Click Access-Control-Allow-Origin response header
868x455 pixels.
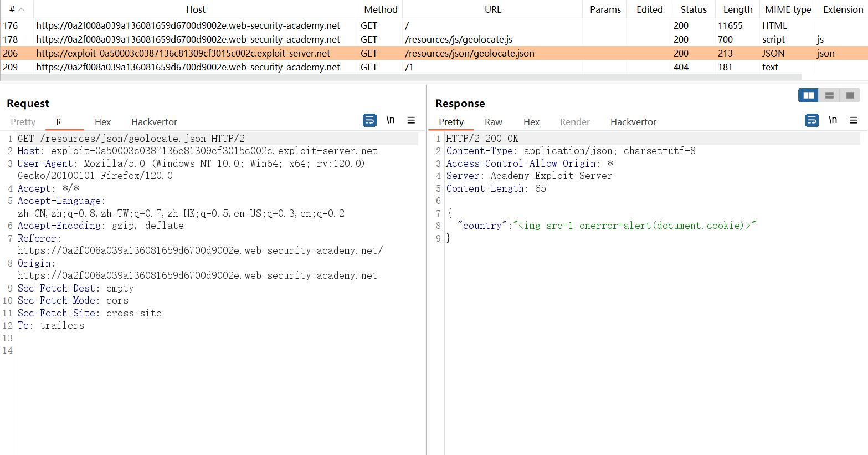[530, 163]
